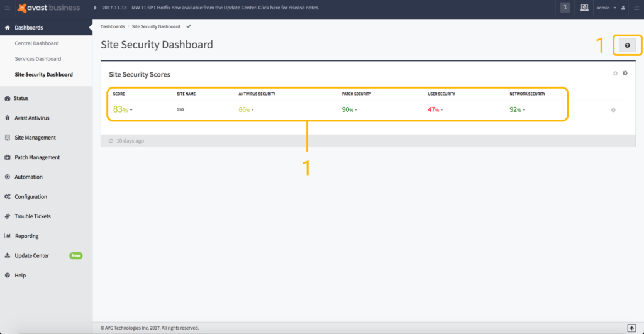Click the Dashboards breadcrumb link
The image size is (644, 334).
[x=113, y=26]
